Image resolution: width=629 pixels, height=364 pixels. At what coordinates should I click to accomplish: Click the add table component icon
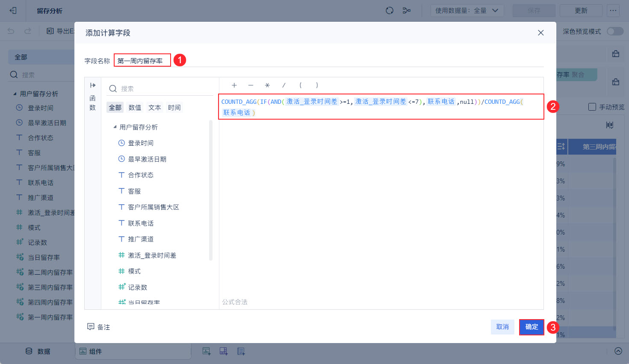tap(207, 351)
